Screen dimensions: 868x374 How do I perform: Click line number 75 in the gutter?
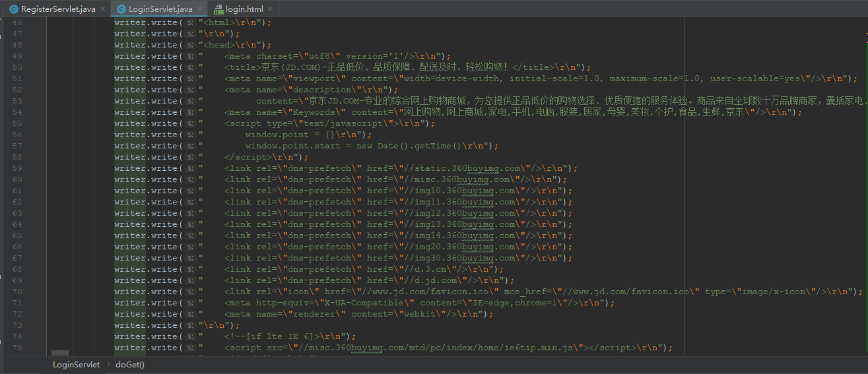(x=17, y=348)
